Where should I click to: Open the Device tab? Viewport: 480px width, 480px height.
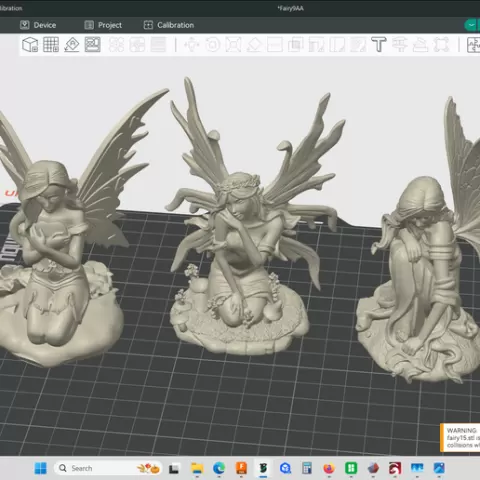[x=38, y=25]
